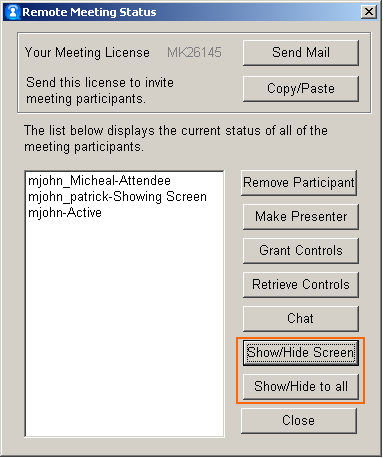Click the meeting license code MK26145

tap(194, 52)
